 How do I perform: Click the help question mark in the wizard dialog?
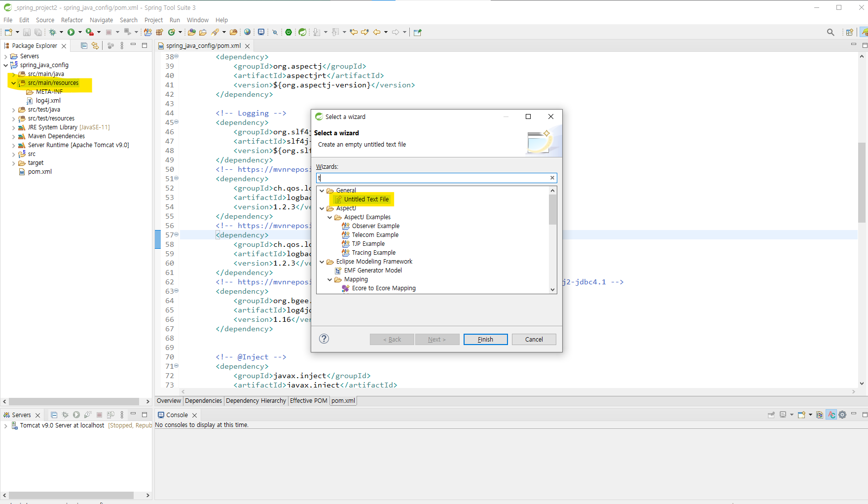324,339
